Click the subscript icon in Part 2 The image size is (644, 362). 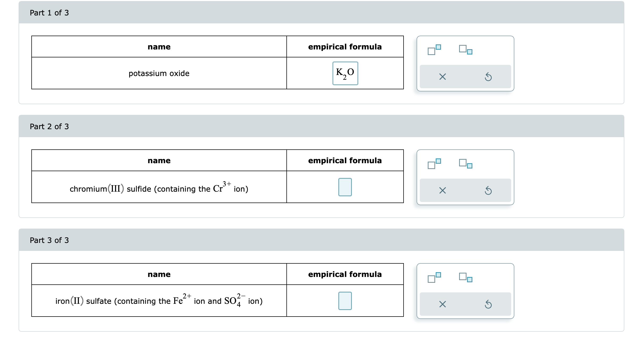point(466,164)
